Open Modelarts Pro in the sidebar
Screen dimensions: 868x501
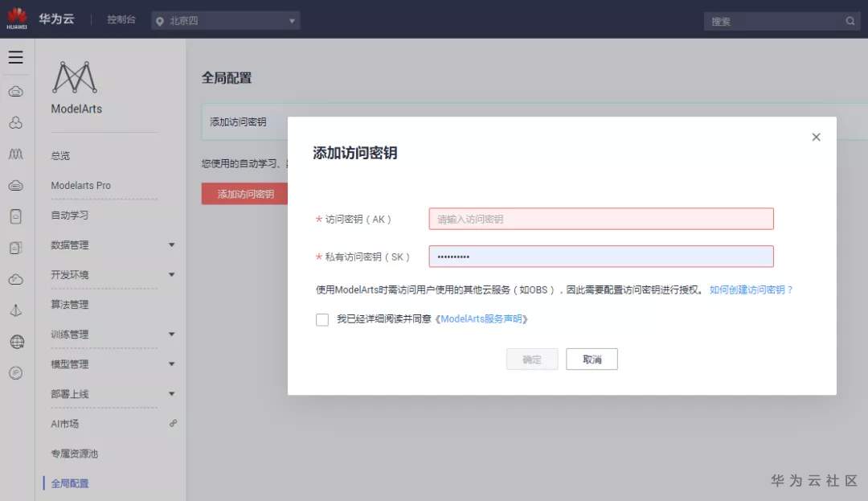[x=81, y=186]
